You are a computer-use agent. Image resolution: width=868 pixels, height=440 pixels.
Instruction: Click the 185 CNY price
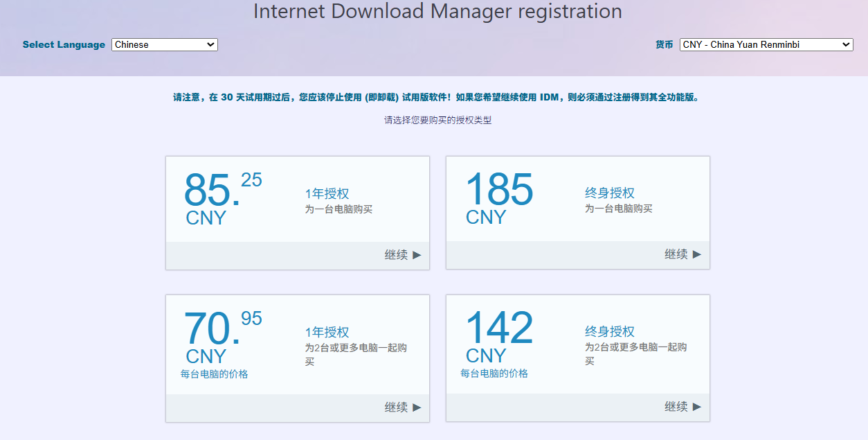[499, 198]
